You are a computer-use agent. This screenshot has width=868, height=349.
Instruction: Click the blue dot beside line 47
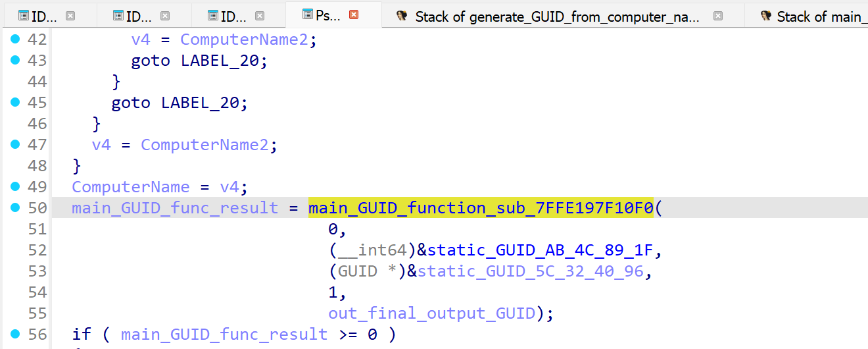click(16, 145)
